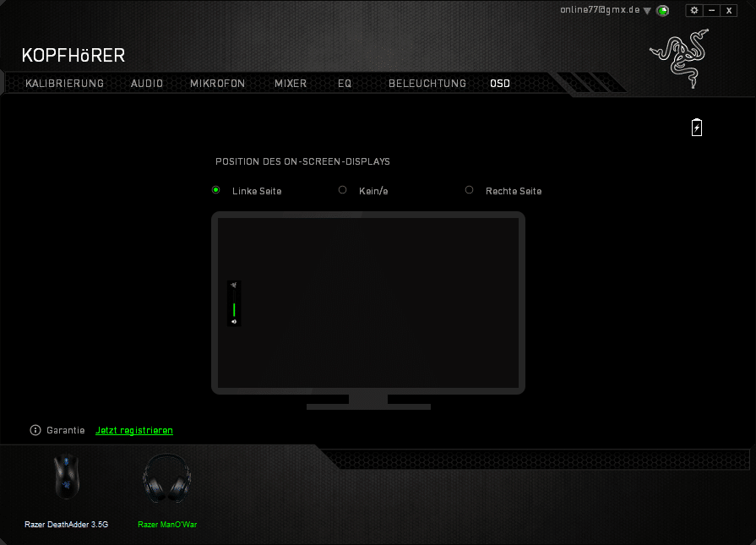756x545 pixels.
Task: Click the online77@gmx.de account name
Action: click(x=600, y=10)
